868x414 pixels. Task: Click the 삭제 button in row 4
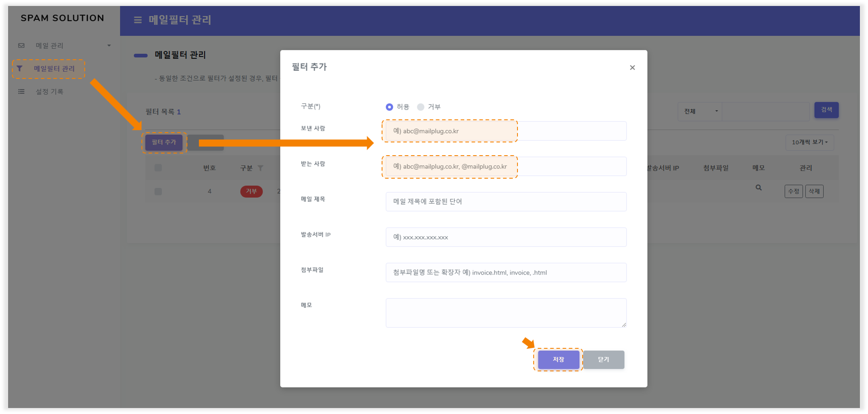click(x=814, y=191)
